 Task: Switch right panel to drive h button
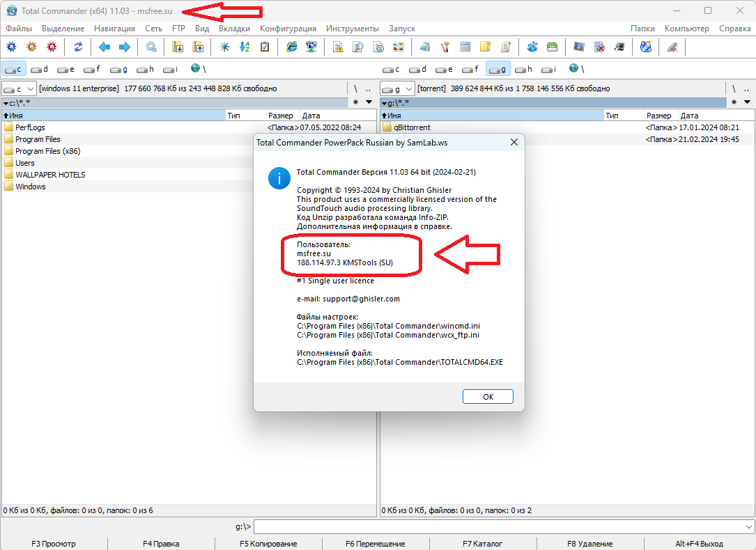click(x=523, y=69)
